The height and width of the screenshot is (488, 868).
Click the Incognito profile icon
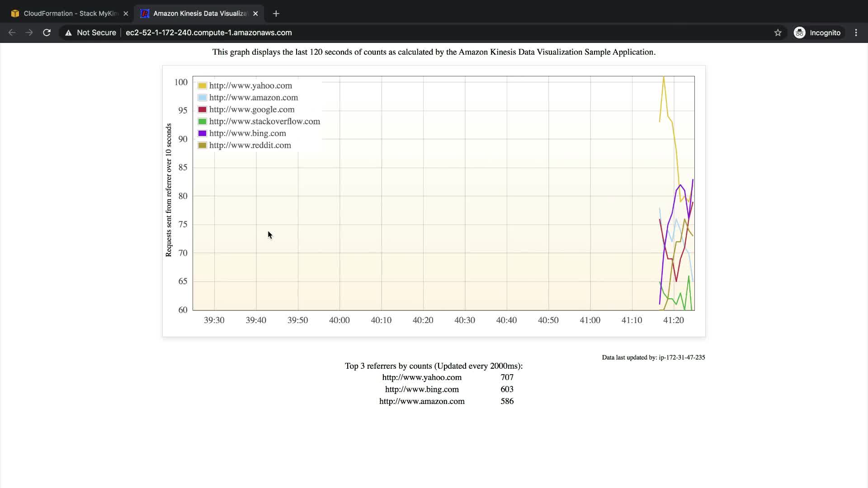click(799, 33)
